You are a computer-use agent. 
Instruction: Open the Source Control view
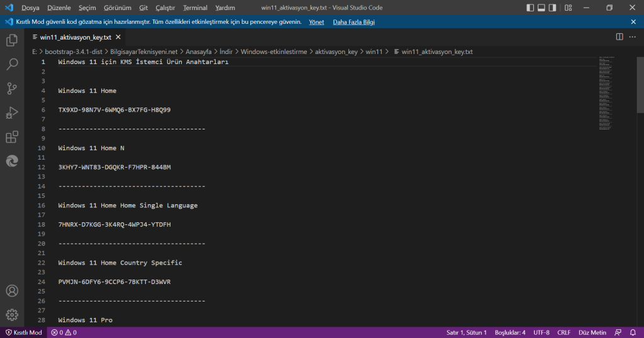(12, 88)
